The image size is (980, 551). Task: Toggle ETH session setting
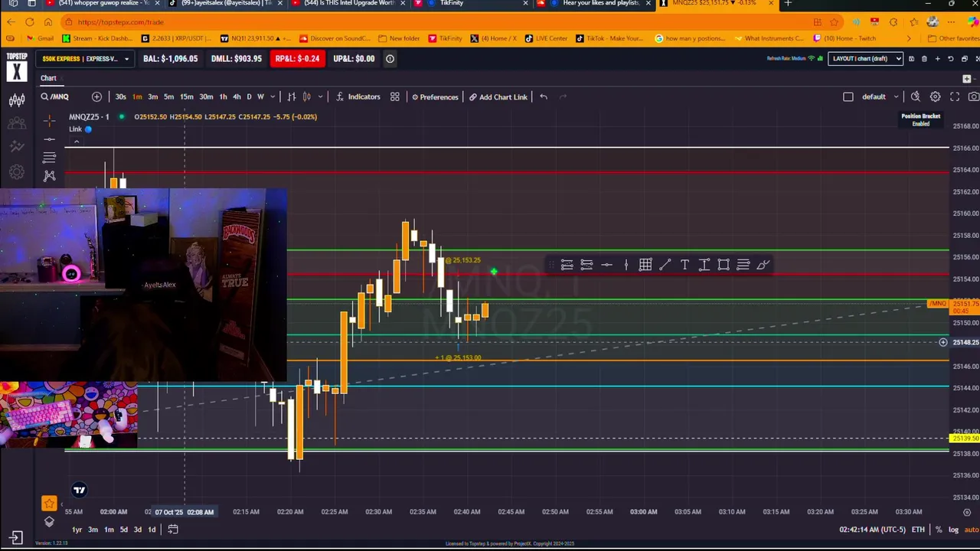coord(918,530)
